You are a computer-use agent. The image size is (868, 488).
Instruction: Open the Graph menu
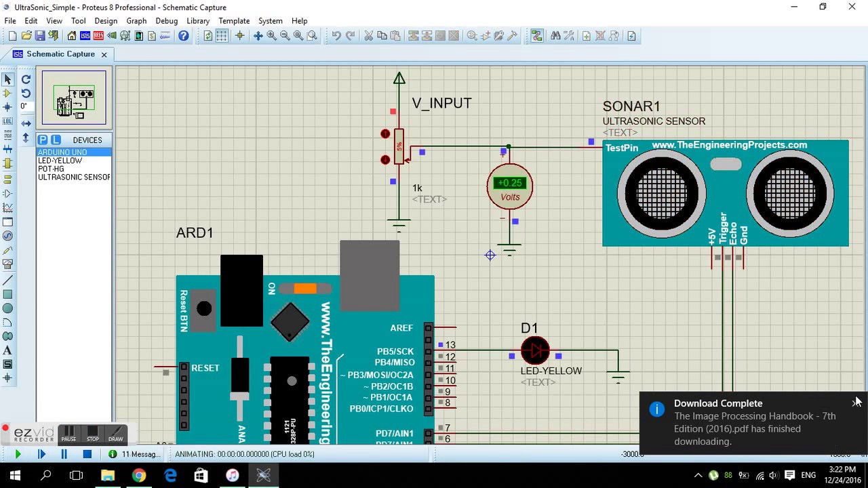pos(136,21)
